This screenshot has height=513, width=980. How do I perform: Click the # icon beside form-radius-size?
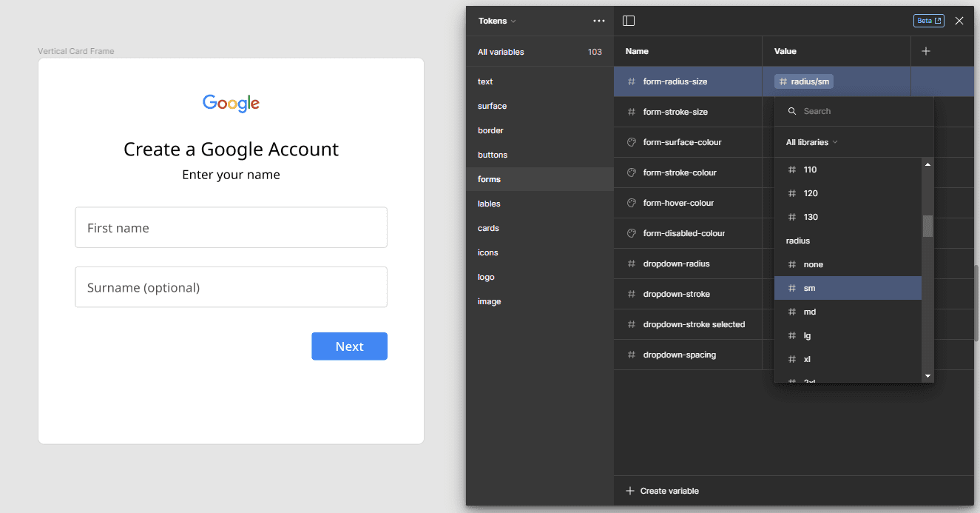pos(630,81)
